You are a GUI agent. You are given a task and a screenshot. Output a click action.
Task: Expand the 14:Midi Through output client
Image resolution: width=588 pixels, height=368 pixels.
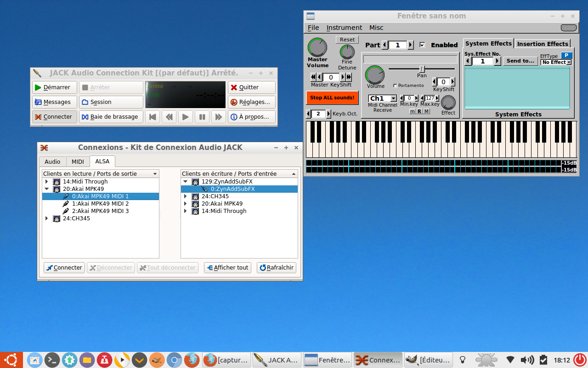click(46, 182)
